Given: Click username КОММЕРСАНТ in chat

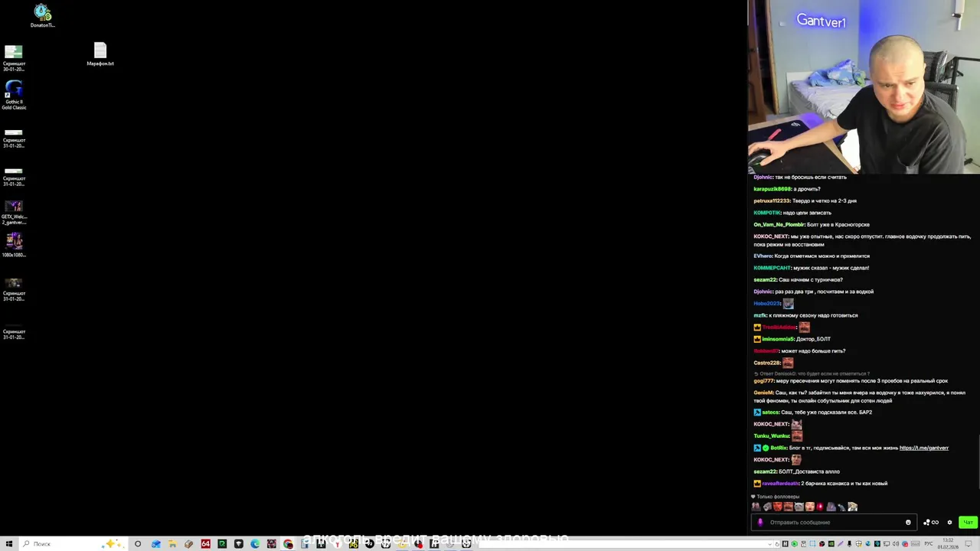Looking at the screenshot, I should [772, 268].
